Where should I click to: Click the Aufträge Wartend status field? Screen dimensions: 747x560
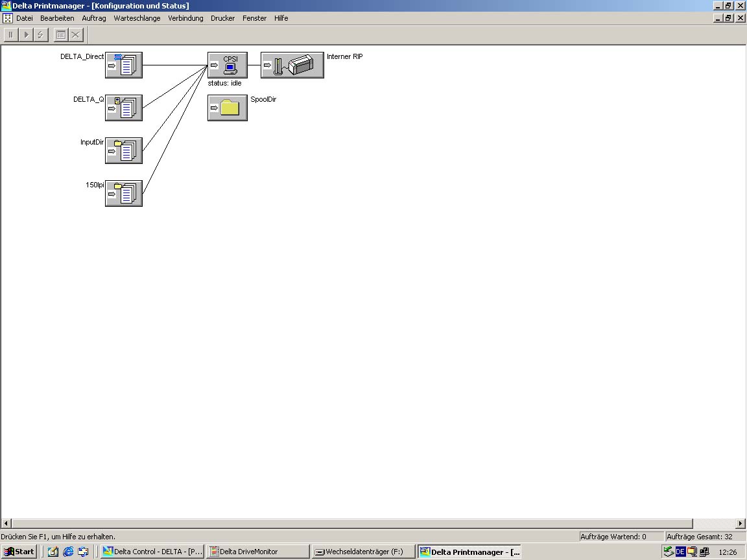pyautogui.click(x=621, y=537)
